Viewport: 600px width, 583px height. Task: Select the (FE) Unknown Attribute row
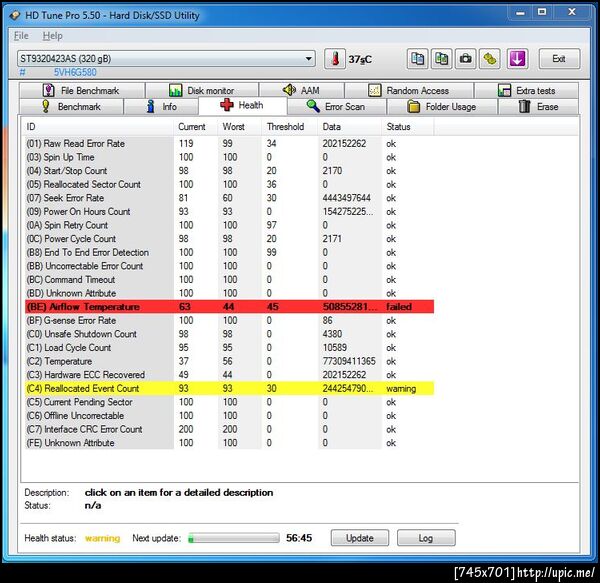[x=229, y=443]
